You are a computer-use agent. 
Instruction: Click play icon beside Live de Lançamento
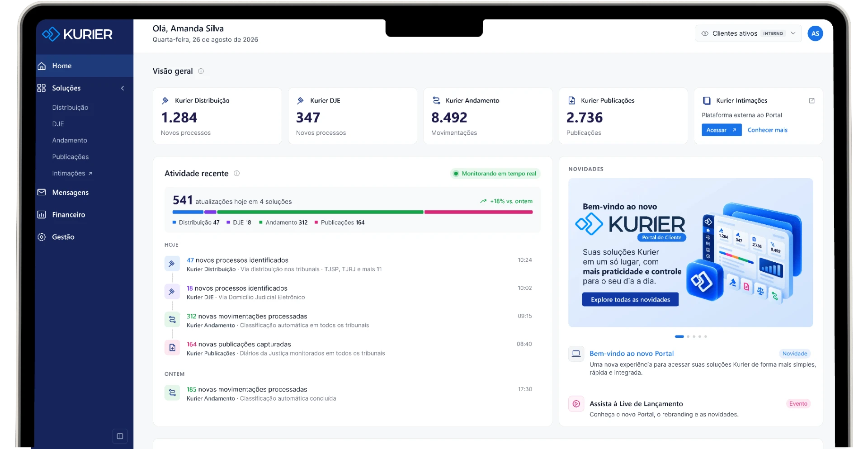pos(576,404)
